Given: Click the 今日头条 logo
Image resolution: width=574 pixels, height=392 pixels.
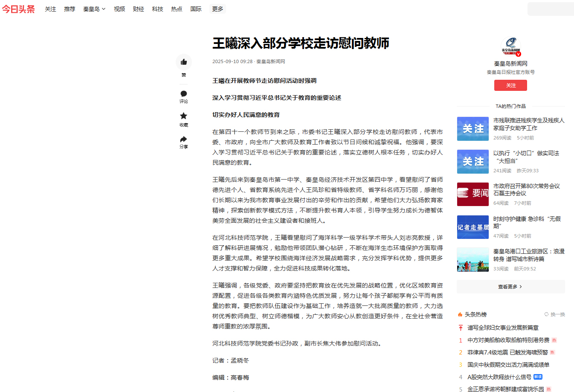Looking at the screenshot, I should pyautogui.click(x=18, y=9).
